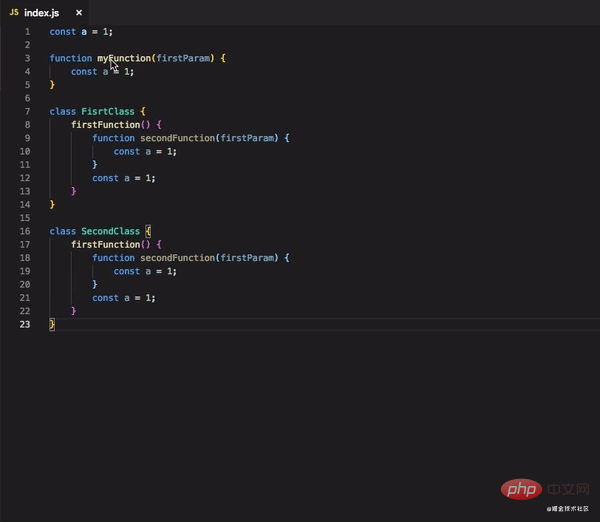Viewport: 600px width, 522px height.
Task: Select the index.js editor tab
Action: click(45, 13)
